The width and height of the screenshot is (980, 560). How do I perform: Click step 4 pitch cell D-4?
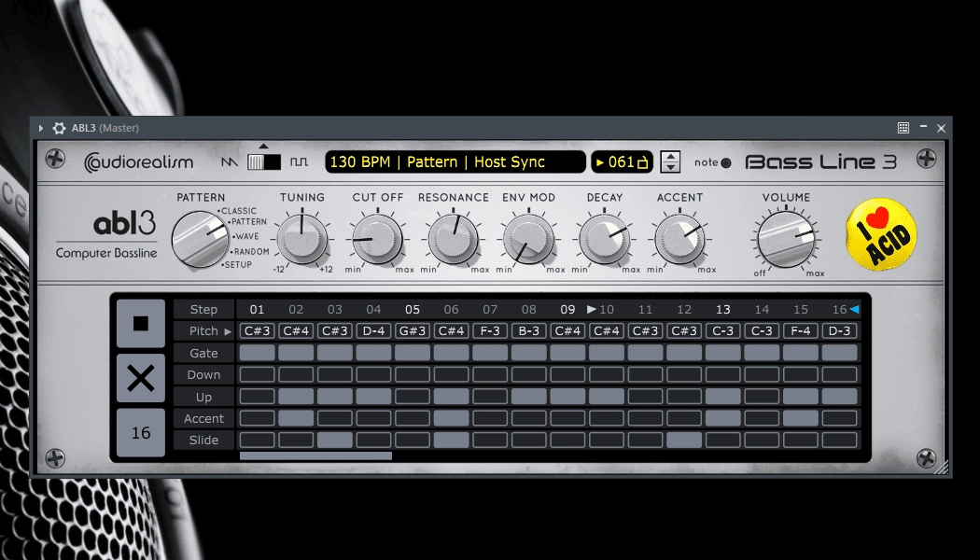(x=373, y=330)
